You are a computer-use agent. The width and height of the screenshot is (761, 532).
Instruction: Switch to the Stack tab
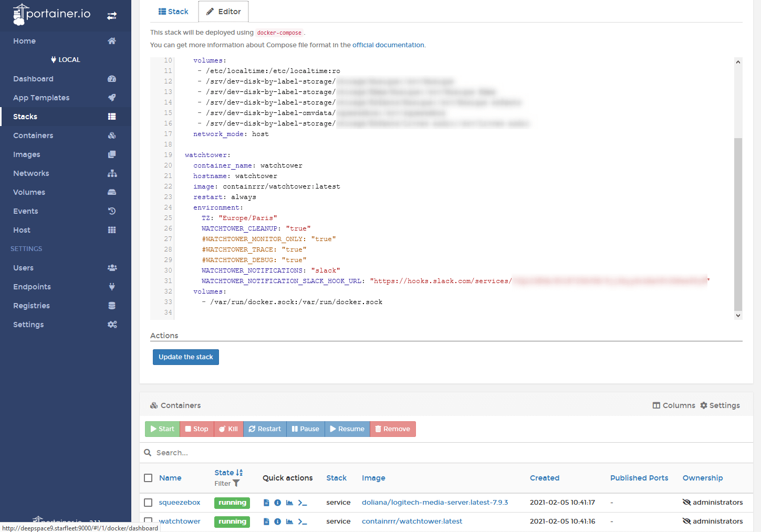point(173,12)
